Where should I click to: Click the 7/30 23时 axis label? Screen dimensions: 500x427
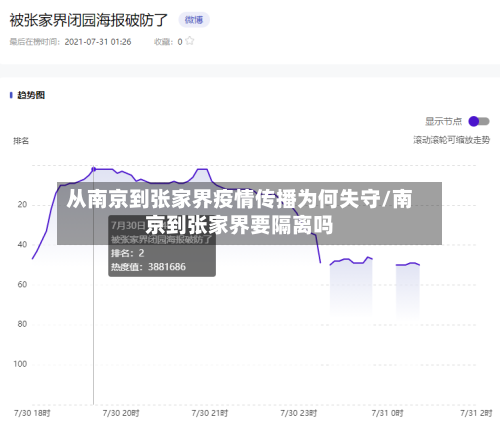(x=298, y=413)
